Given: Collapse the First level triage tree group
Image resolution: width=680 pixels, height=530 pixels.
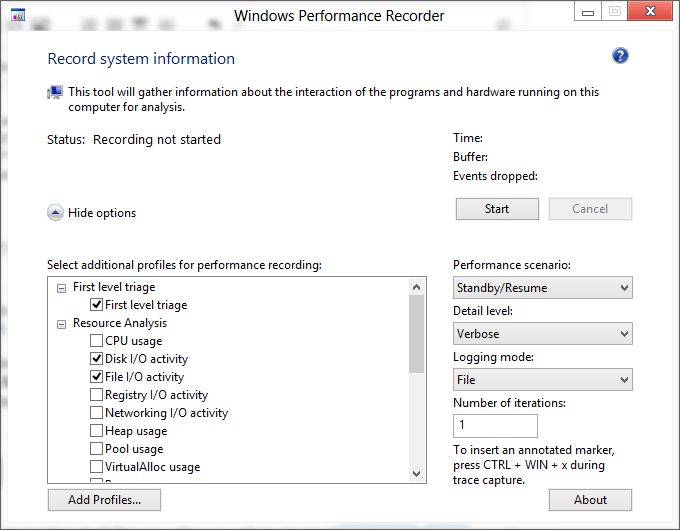Looking at the screenshot, I should tap(61, 287).
